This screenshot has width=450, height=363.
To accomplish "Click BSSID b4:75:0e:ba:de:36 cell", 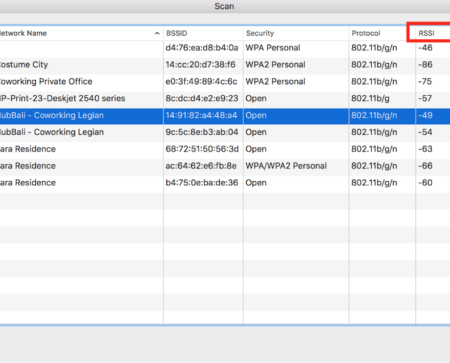I will 202,183.
